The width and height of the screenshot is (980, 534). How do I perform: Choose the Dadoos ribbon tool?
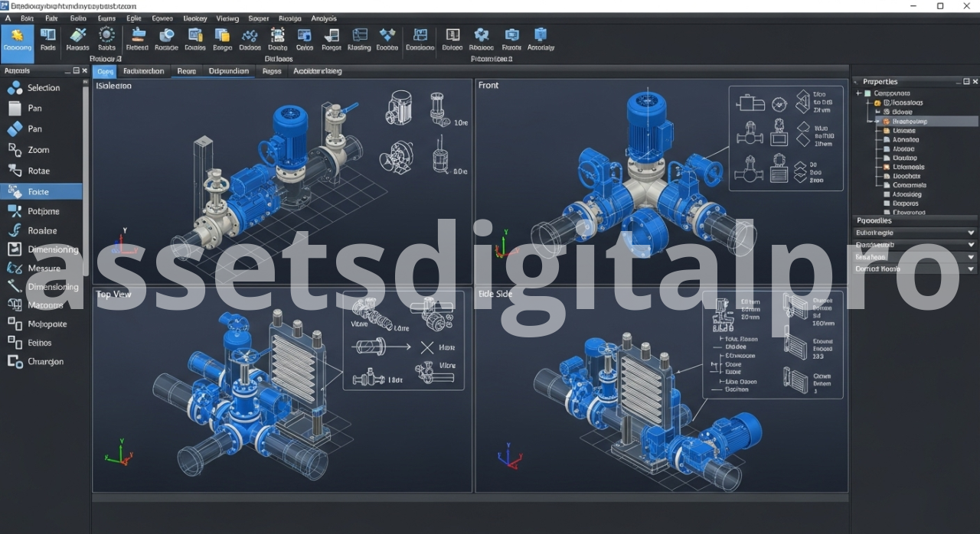250,40
